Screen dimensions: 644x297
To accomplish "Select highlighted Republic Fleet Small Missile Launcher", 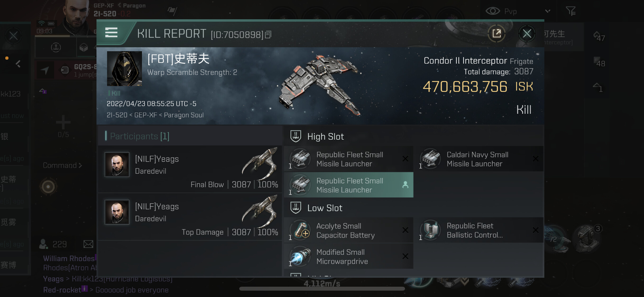I will [348, 185].
